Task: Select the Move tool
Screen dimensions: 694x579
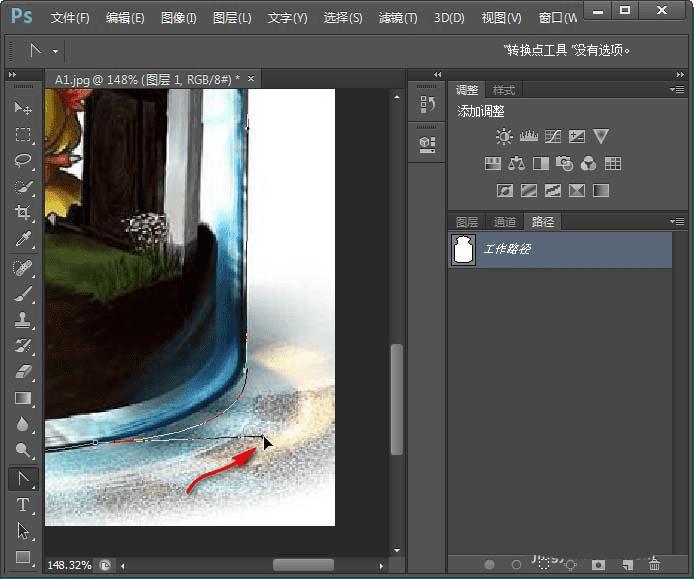Action: pyautogui.click(x=23, y=108)
